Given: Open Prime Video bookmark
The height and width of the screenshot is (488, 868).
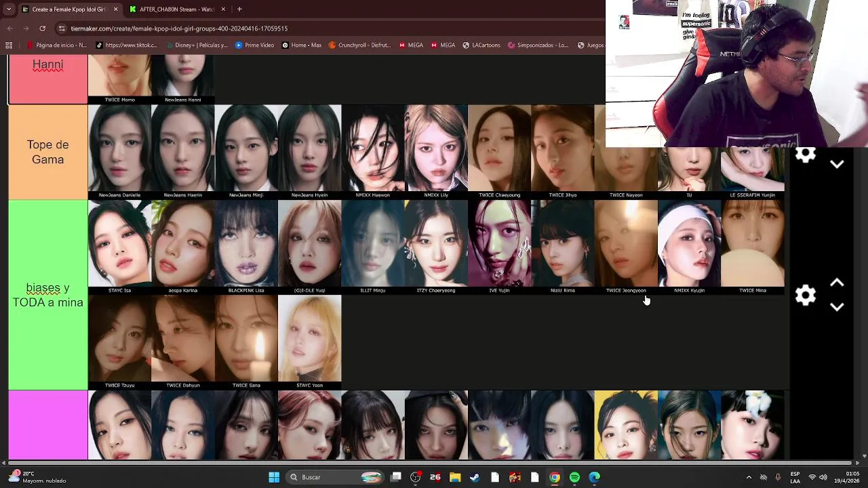Looking at the screenshot, I should coord(254,45).
